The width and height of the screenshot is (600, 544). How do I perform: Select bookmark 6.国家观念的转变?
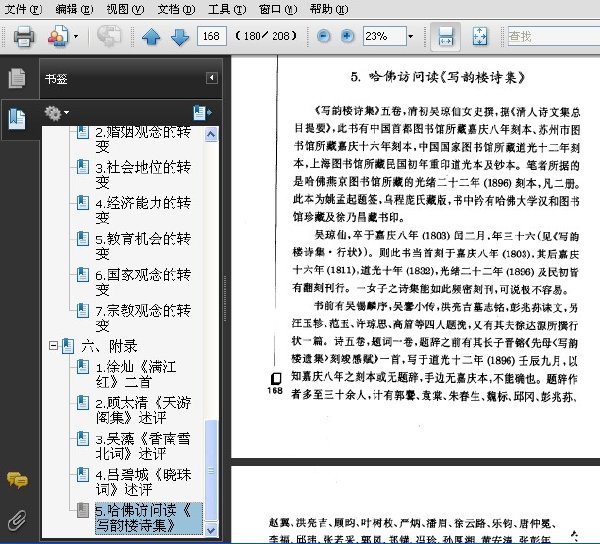143,282
